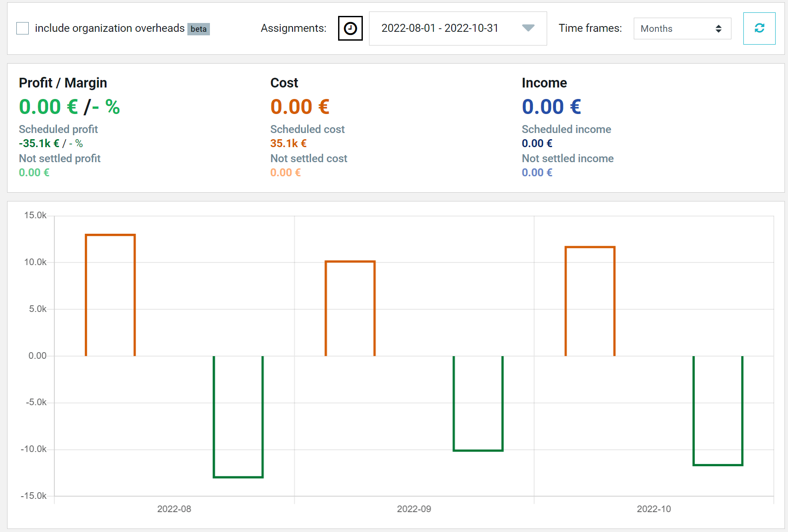The image size is (788, 532).
Task: Click the Cost 0.00 € total
Action: [x=300, y=107]
